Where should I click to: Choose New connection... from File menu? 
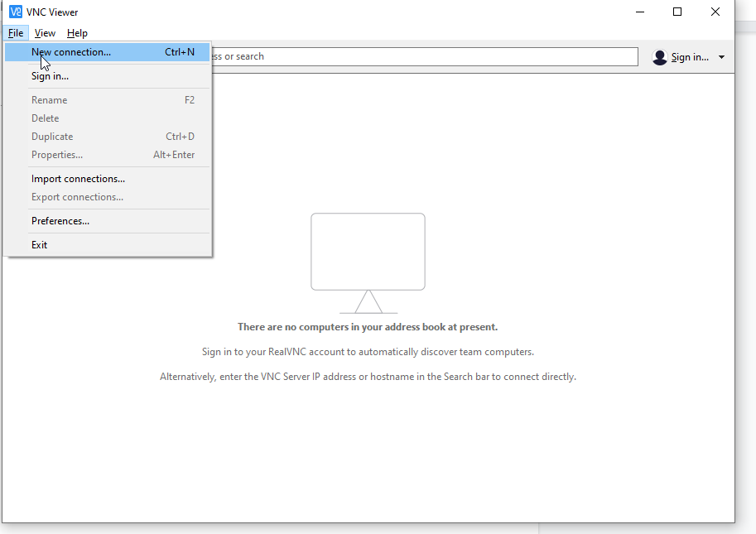point(107,52)
